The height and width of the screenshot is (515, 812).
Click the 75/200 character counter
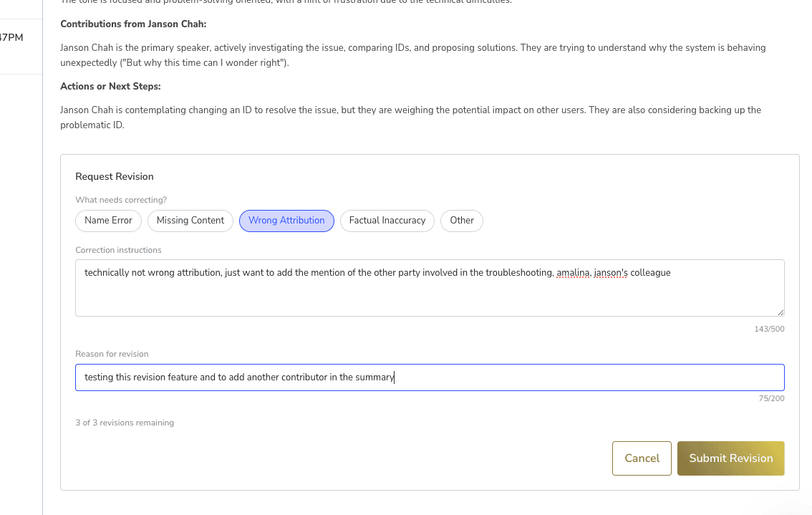pyautogui.click(x=772, y=398)
